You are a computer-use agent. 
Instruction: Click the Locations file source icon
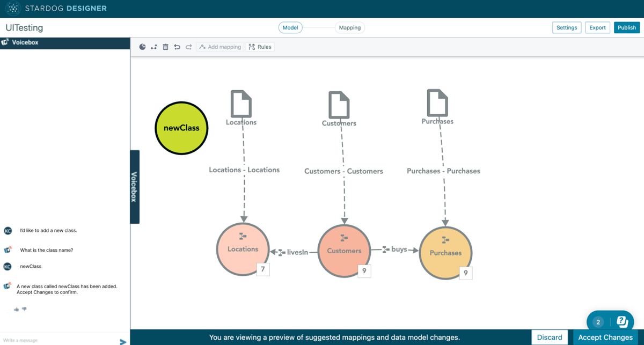[x=241, y=103]
